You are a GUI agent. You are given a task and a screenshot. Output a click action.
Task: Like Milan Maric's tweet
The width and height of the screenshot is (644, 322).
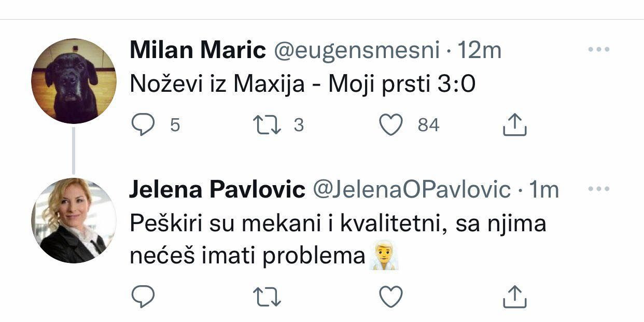point(391,125)
